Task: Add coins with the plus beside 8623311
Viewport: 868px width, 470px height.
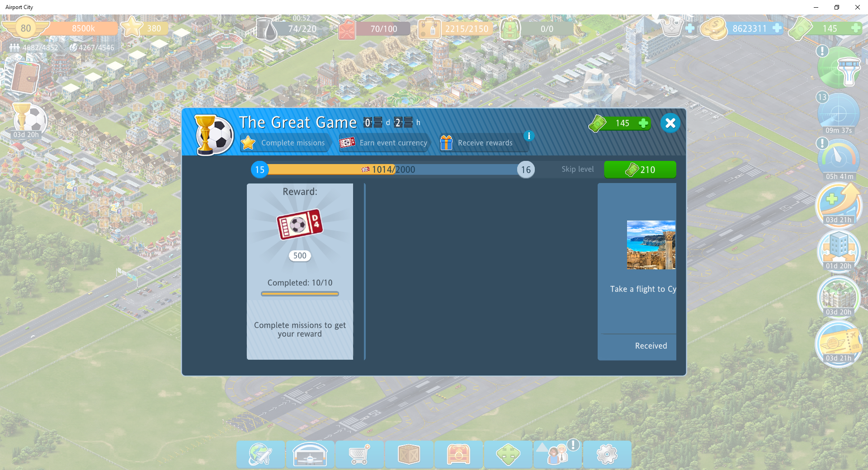Action: pos(777,28)
